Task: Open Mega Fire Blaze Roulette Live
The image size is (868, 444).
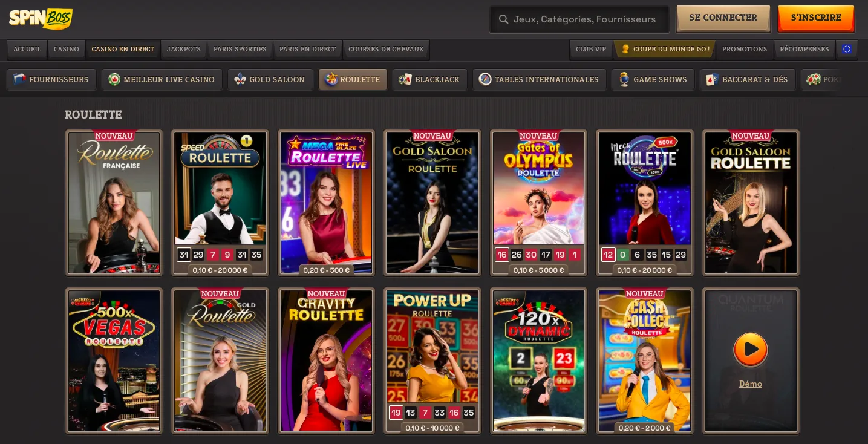Action: [x=326, y=203]
